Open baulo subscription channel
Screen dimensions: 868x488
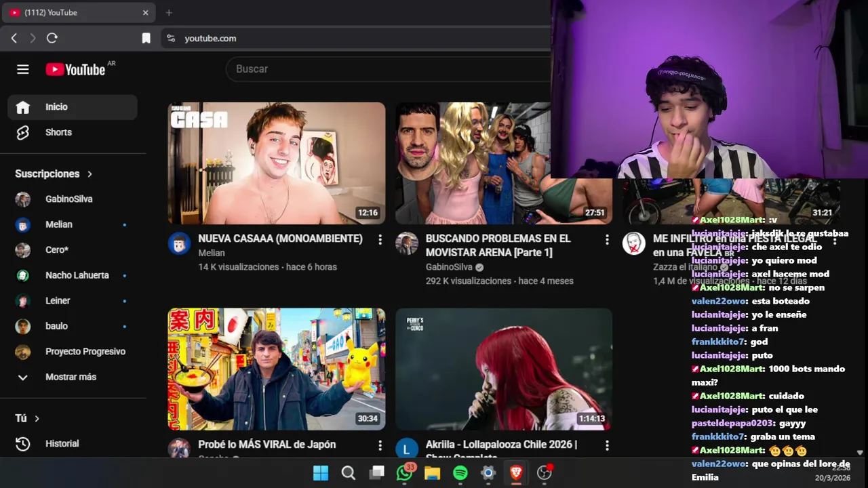[73, 326]
